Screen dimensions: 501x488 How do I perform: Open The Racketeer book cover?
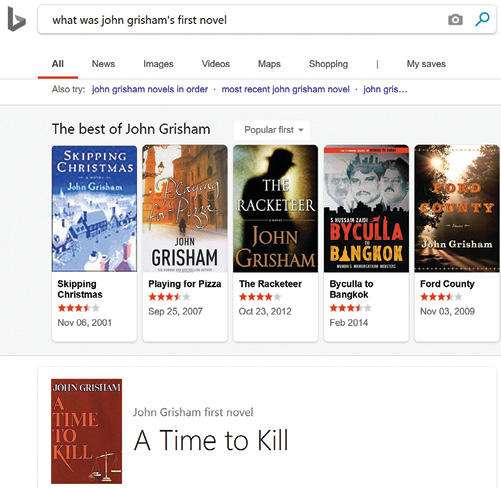click(275, 209)
